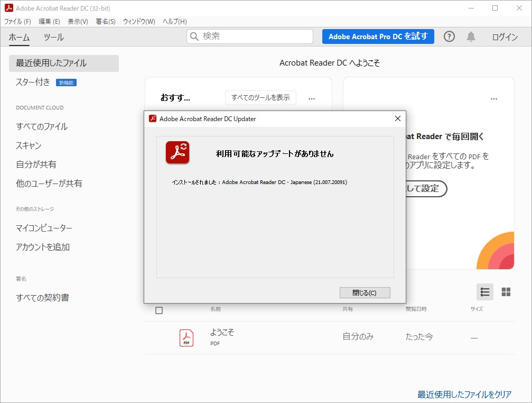The width and height of the screenshot is (532, 403).
Task: Click the PDF icon beside ようこそ
Action: 185,338
